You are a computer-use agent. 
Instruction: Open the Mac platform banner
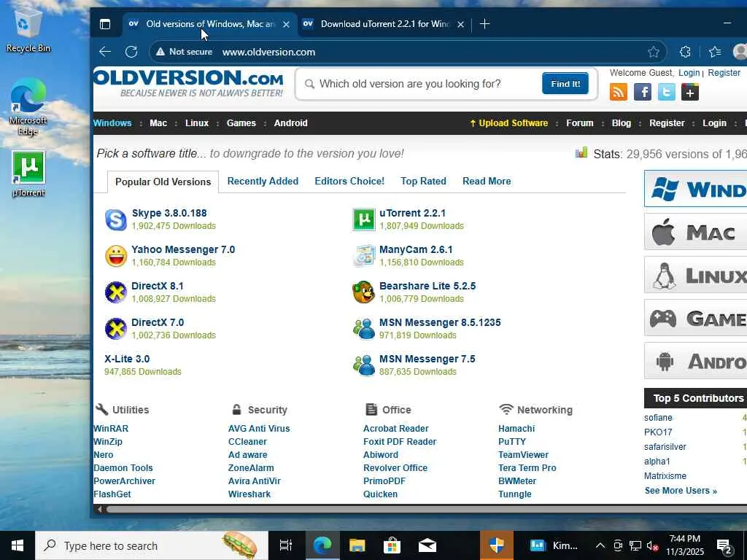click(x=695, y=232)
